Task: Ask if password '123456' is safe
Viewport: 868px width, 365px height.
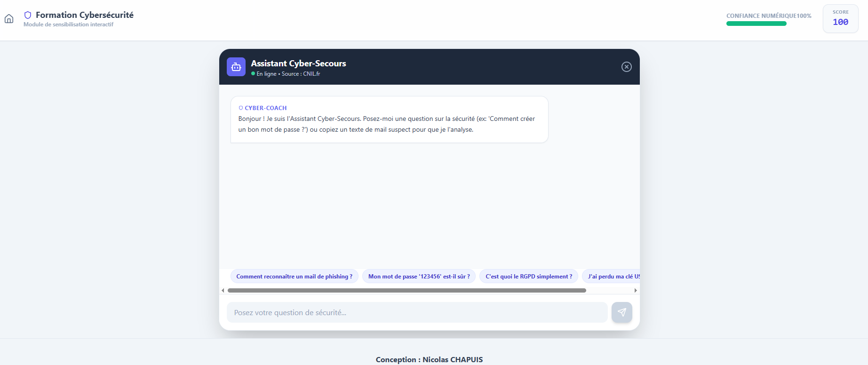Action: pos(419,276)
